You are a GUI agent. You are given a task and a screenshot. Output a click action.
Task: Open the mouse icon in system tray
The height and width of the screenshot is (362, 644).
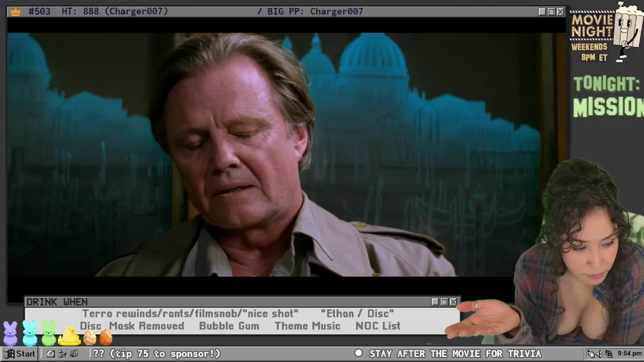pos(591,354)
